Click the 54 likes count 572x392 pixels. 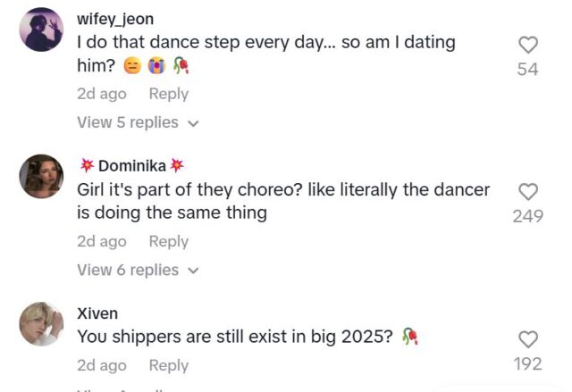(528, 69)
